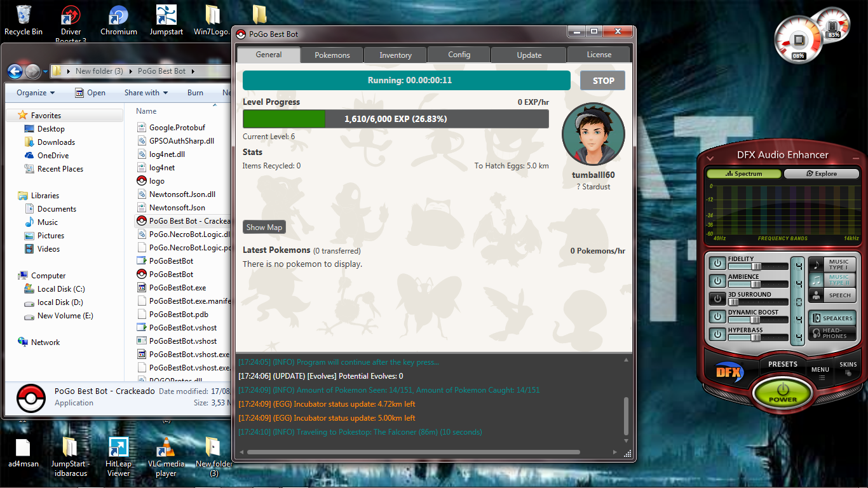Viewport: 868px width, 488px height.
Task: Open the Inventory tab
Action: 395,55
